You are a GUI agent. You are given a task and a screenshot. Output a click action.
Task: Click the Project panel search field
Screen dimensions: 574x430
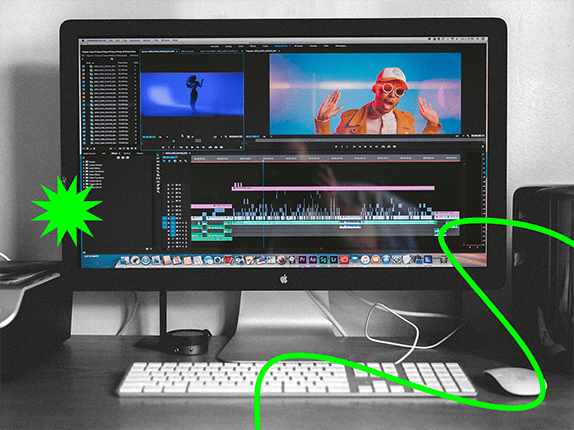(97, 59)
